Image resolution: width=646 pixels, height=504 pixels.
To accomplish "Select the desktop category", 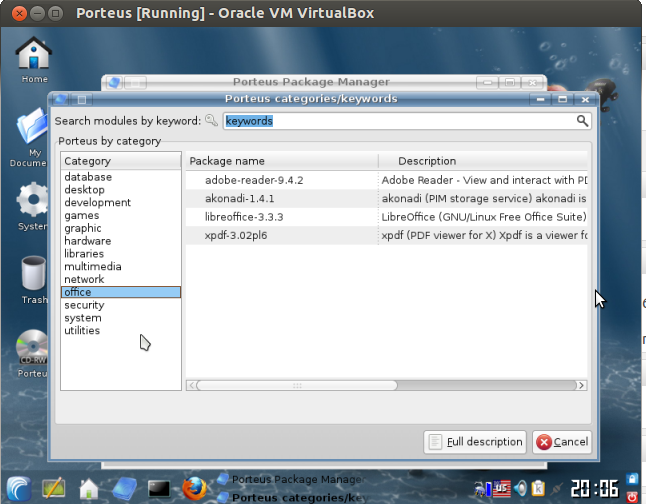I will pos(121,190).
